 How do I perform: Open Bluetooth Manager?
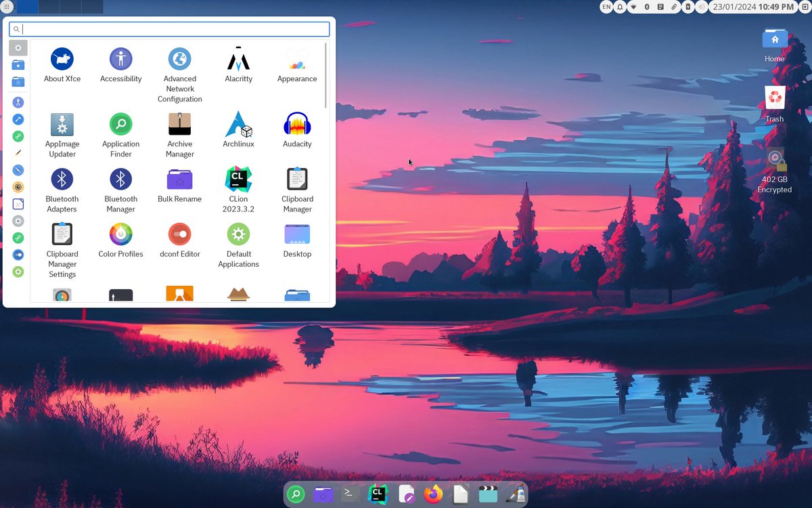point(121,190)
